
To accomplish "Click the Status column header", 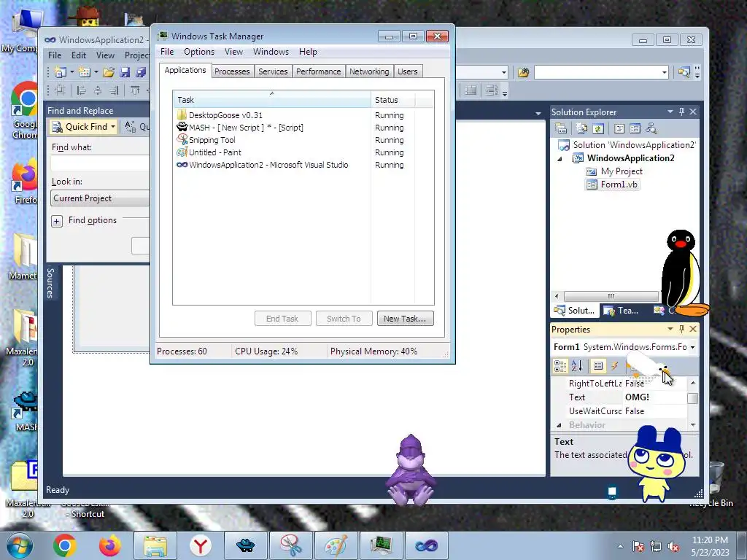I will [x=393, y=100].
